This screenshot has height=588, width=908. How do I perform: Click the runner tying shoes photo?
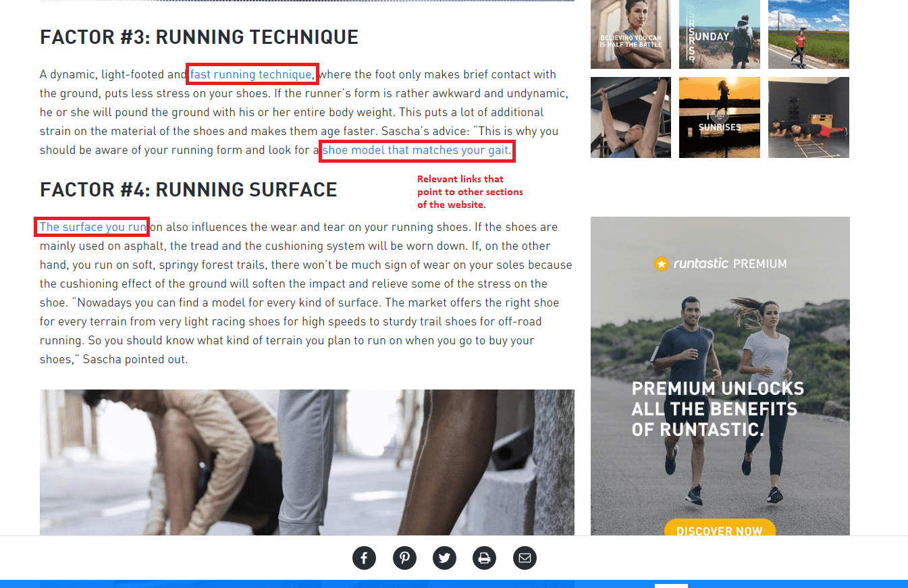pyautogui.click(x=307, y=462)
